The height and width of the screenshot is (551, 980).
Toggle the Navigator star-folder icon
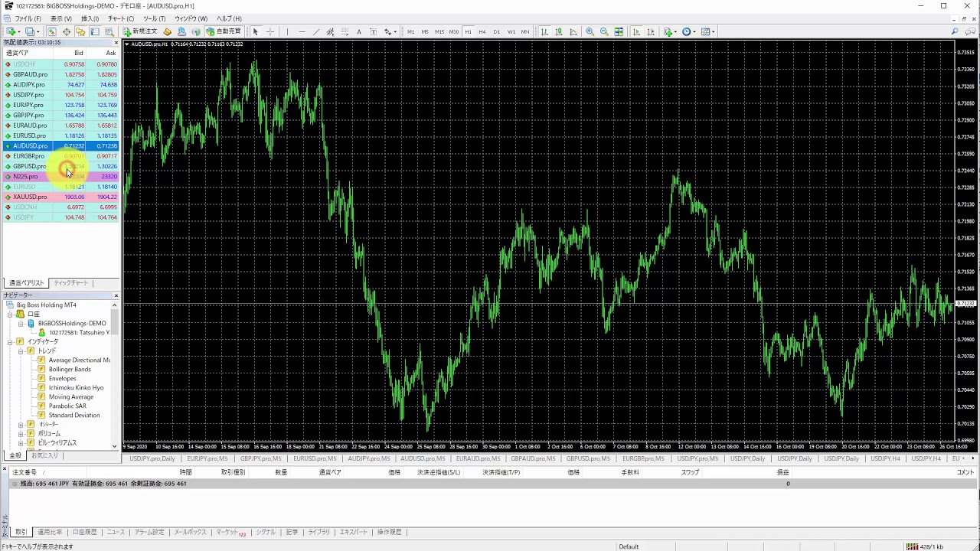[x=80, y=31]
